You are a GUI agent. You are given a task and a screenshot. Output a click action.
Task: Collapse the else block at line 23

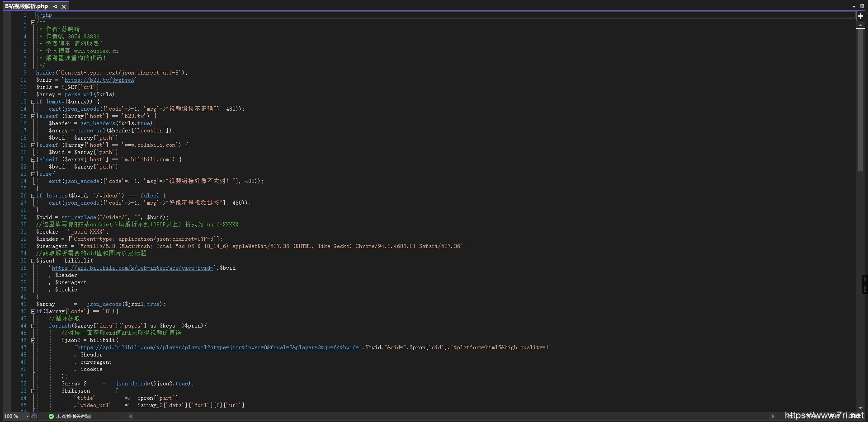tap(33, 174)
